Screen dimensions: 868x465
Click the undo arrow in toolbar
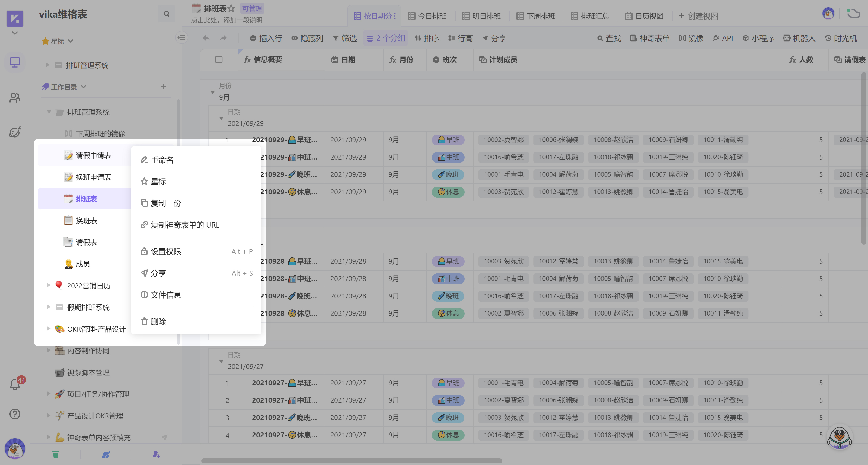[206, 38]
